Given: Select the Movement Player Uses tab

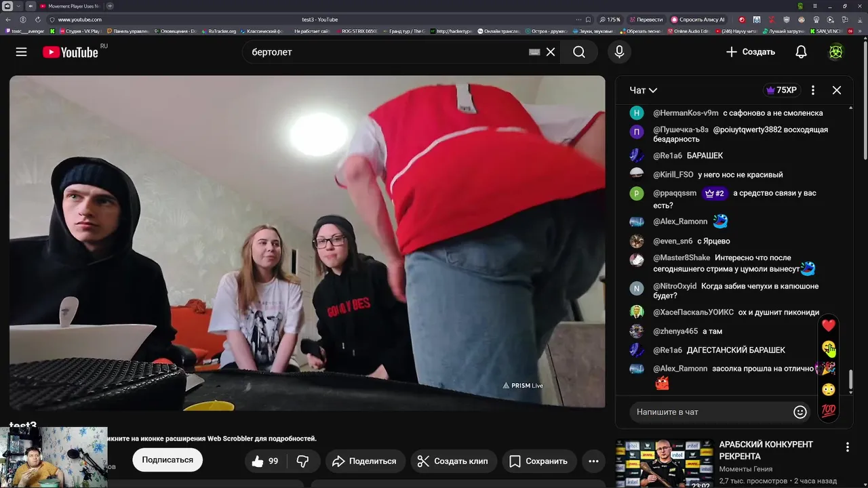Looking at the screenshot, I should (69, 6).
